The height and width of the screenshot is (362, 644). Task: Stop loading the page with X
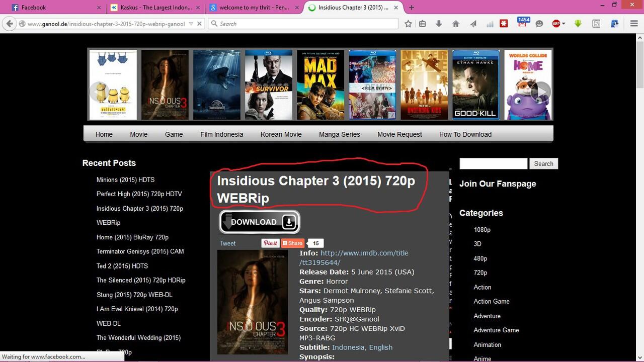coord(200,24)
